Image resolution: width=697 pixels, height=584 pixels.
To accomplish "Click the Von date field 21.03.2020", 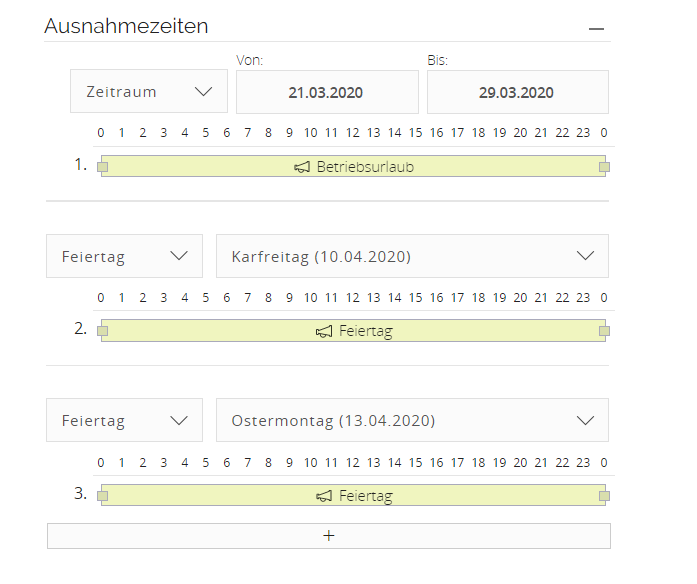I will 327,92.
